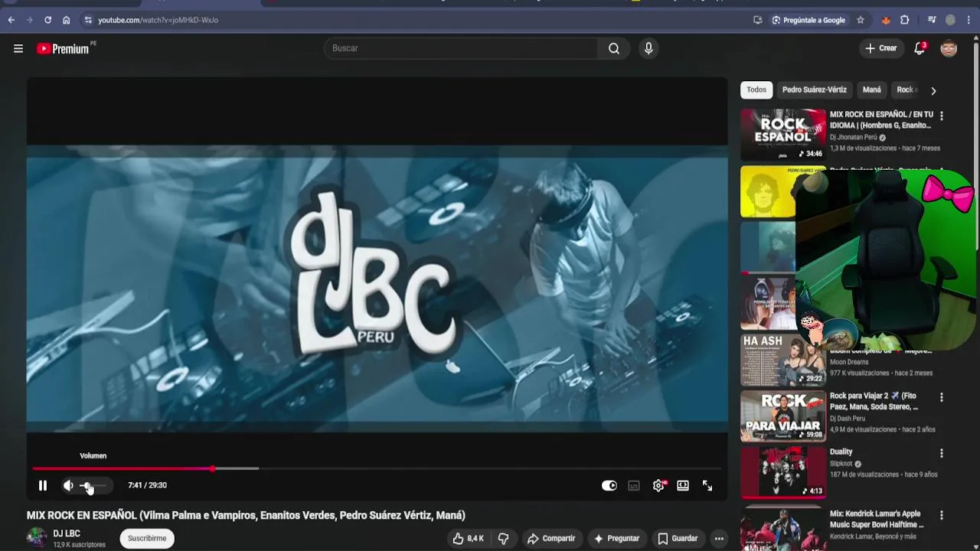Open the YouTube account avatar menu
Screen dimensions: 980x551
(x=949, y=48)
